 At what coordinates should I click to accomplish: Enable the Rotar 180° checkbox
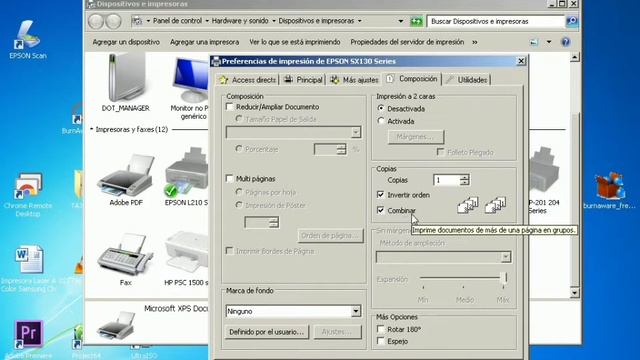[x=380, y=329]
